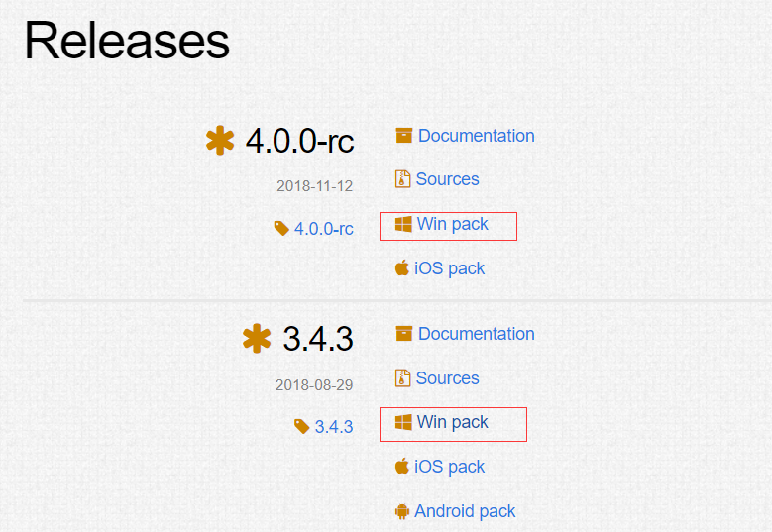Click the date 2018-08-29

point(314,384)
